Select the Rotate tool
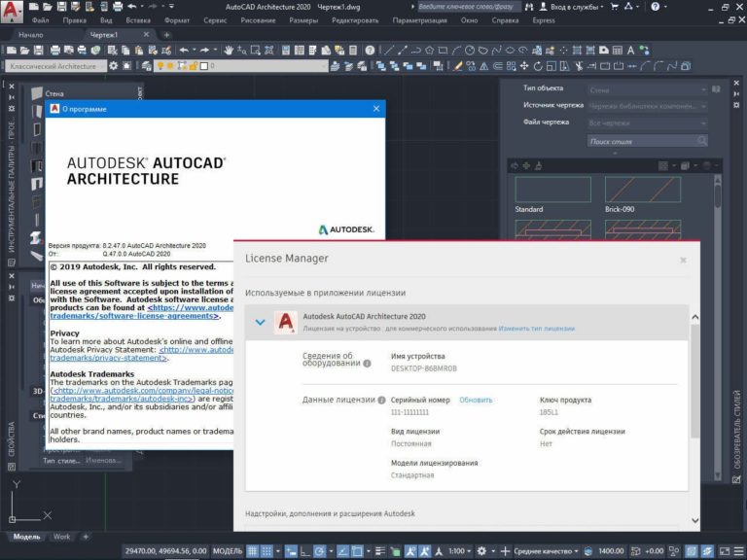747x560 pixels. click(x=538, y=66)
